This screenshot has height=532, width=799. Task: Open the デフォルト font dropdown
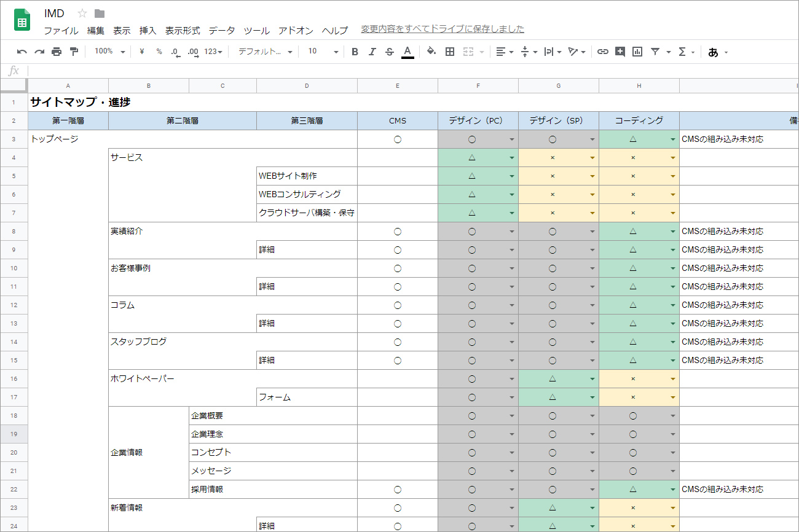click(x=266, y=52)
